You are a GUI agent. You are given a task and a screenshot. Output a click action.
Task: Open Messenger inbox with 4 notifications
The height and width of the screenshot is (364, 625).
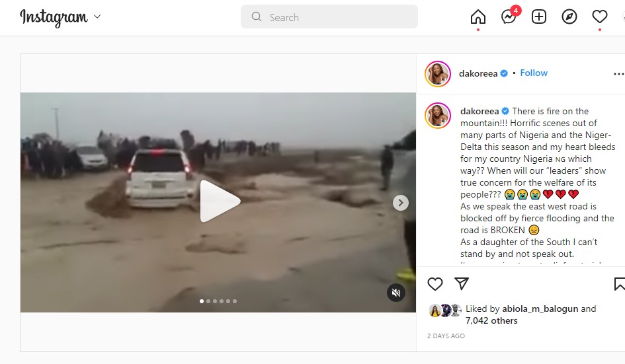(x=509, y=17)
